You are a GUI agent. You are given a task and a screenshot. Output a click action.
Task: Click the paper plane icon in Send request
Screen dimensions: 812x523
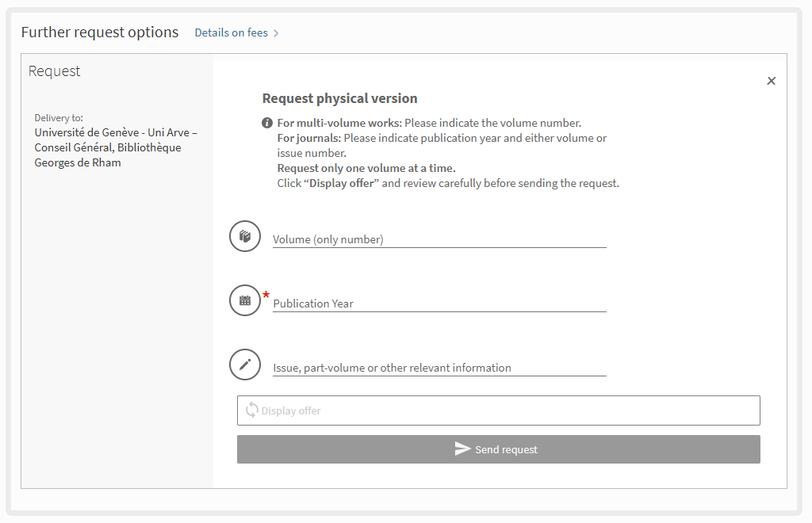pyautogui.click(x=463, y=449)
